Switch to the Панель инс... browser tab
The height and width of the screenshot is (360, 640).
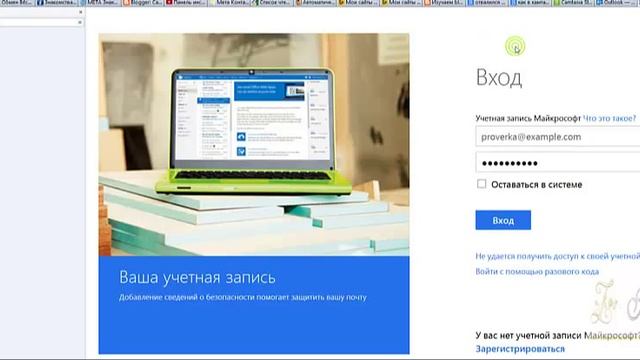(x=185, y=3)
